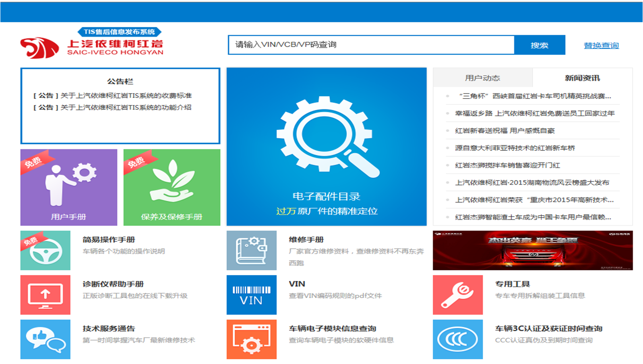Click the red truck banner image
643x364 pixels.
pyautogui.click(x=532, y=250)
